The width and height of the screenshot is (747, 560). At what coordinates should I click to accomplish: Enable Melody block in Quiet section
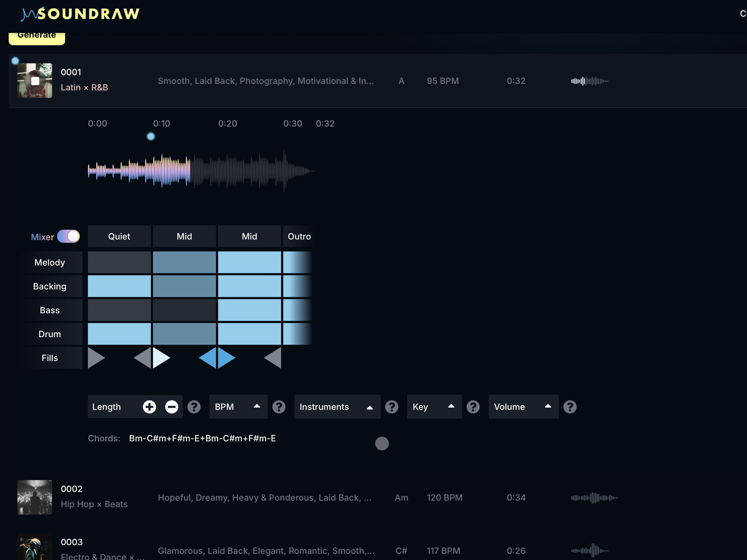point(119,262)
